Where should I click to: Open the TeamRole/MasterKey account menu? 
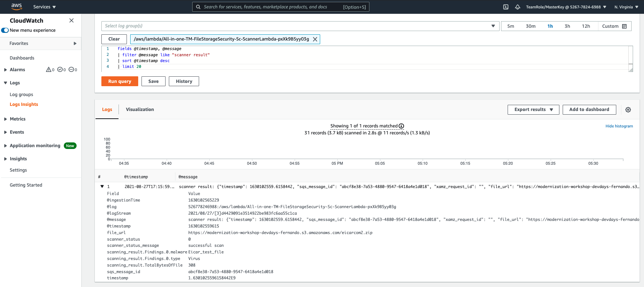[566, 7]
